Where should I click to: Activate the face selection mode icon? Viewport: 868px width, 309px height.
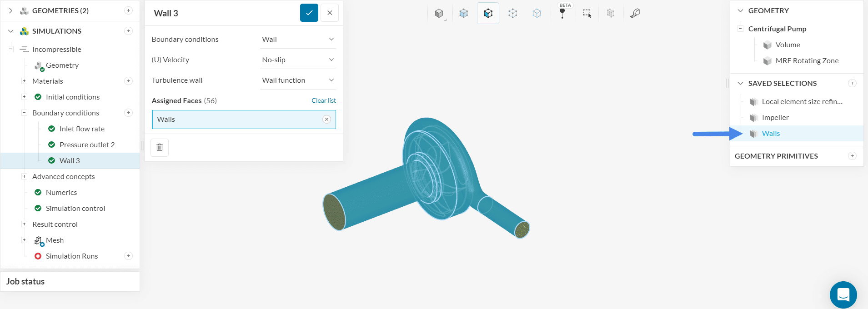pos(488,14)
